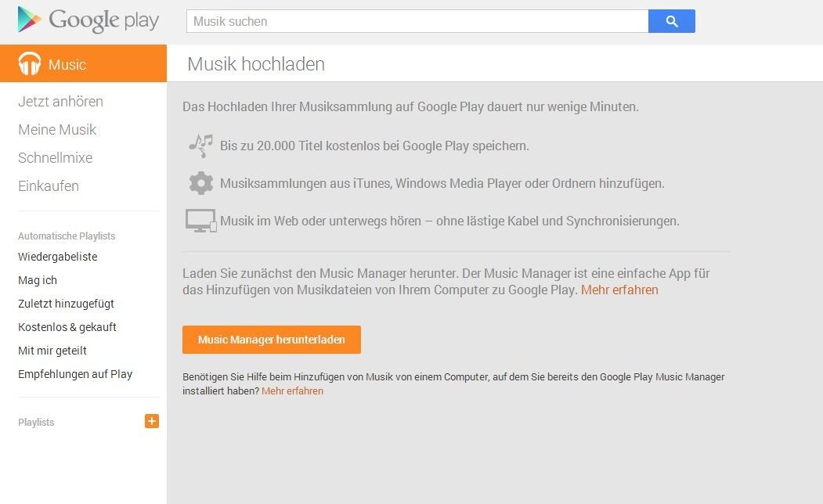
Task: Go to "Einkaufen" in the sidebar
Action: pyautogui.click(x=48, y=185)
